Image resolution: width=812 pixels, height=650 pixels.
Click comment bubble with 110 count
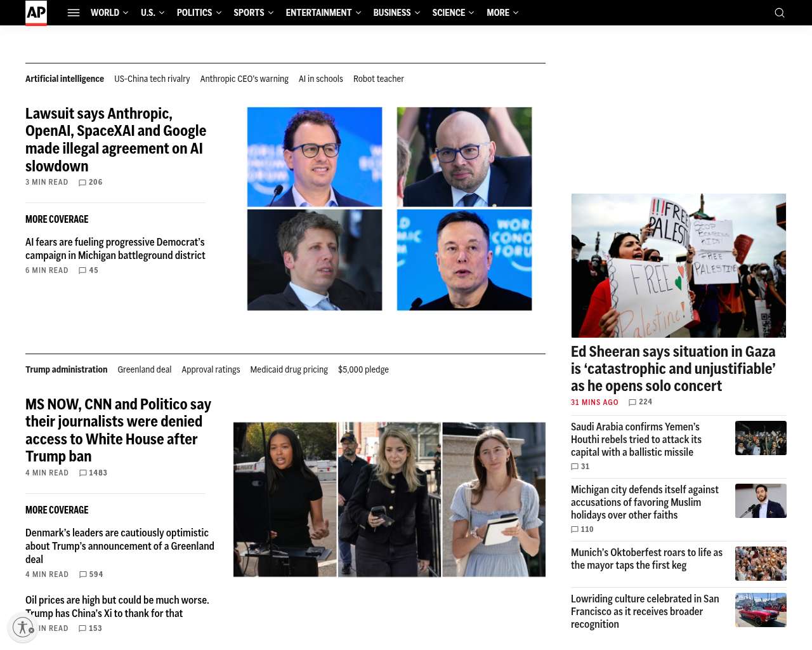click(x=575, y=529)
